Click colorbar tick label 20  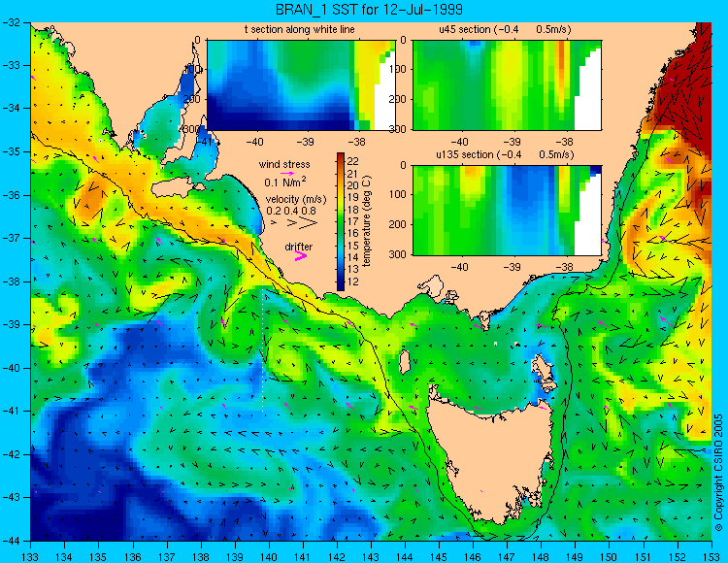point(353,185)
